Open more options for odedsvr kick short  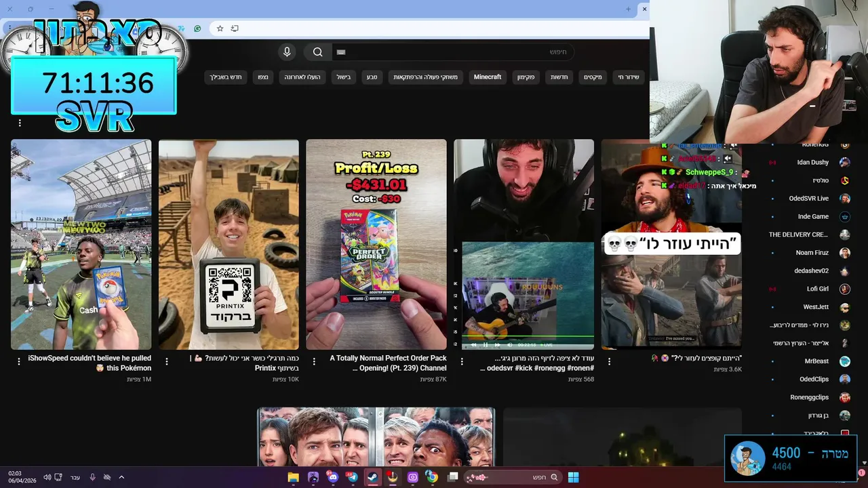coord(462,362)
